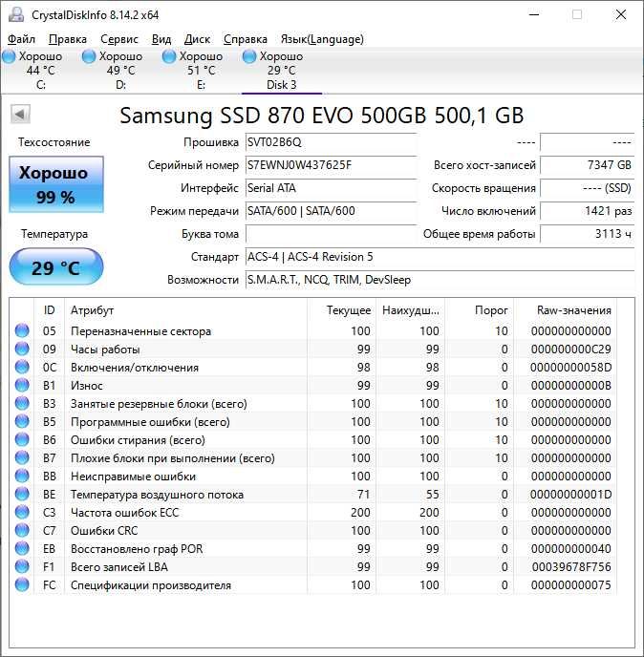
Task: Click status orb for attribute FC
Action: coord(22,585)
